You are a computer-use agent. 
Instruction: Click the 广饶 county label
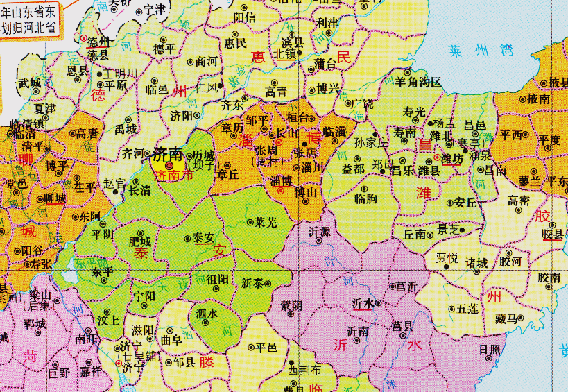(x=363, y=103)
